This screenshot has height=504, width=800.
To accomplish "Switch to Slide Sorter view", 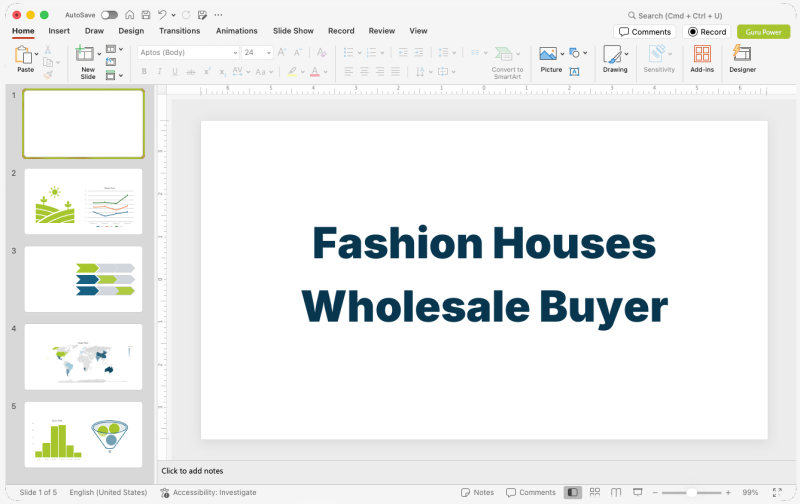I will (x=595, y=492).
